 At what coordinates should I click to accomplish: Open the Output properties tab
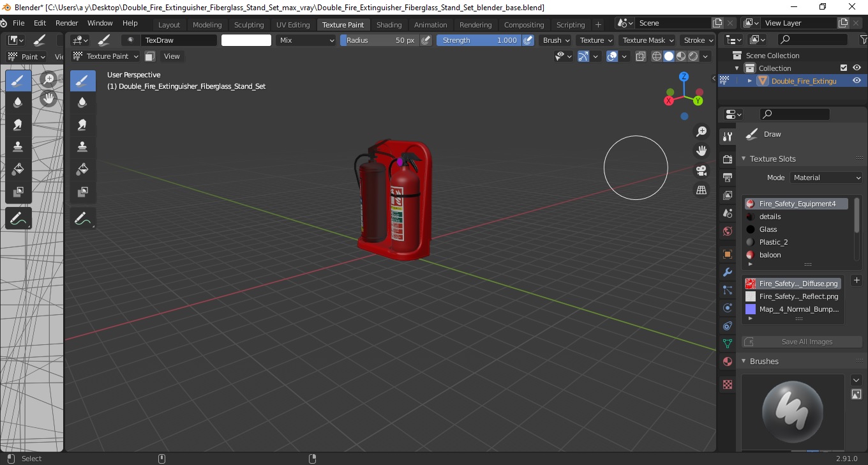click(727, 177)
